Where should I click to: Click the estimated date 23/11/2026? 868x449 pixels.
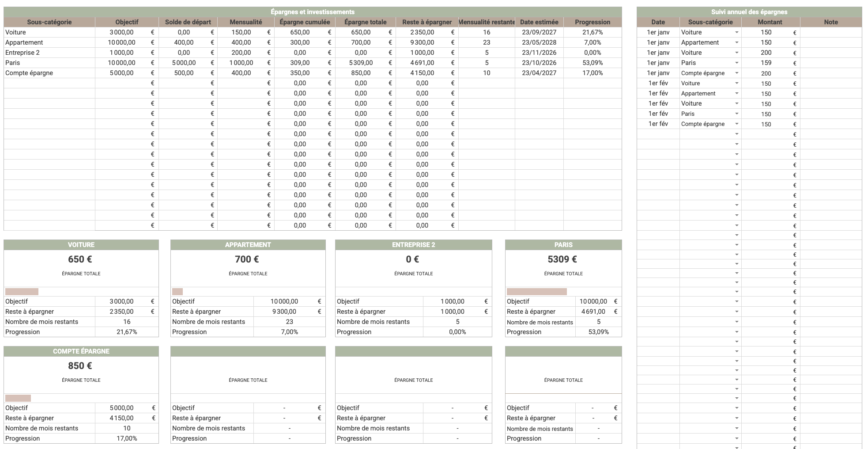539,53
